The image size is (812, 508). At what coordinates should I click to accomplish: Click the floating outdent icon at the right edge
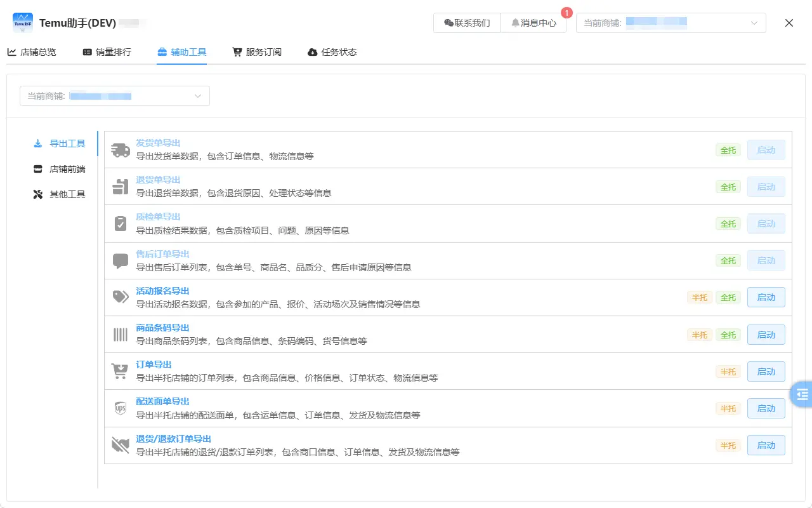coord(802,394)
